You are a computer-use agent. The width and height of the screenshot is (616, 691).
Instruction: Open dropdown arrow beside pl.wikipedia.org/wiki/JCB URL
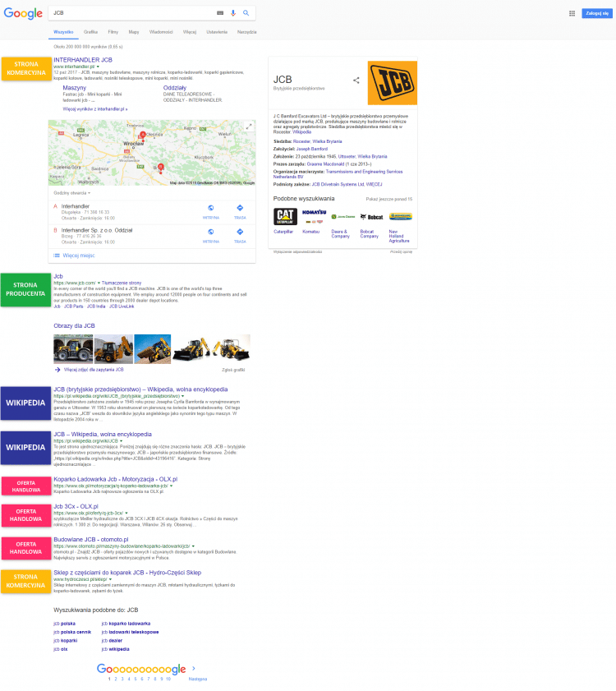click(122, 441)
